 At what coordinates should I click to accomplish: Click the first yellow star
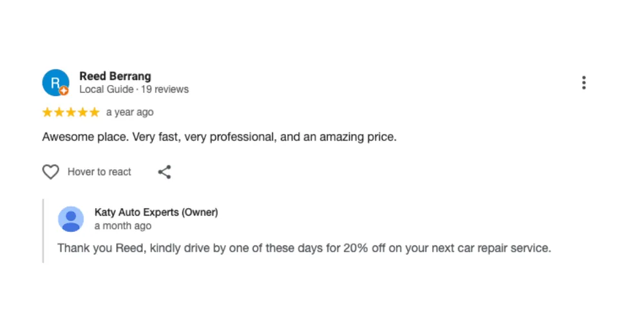(x=47, y=113)
